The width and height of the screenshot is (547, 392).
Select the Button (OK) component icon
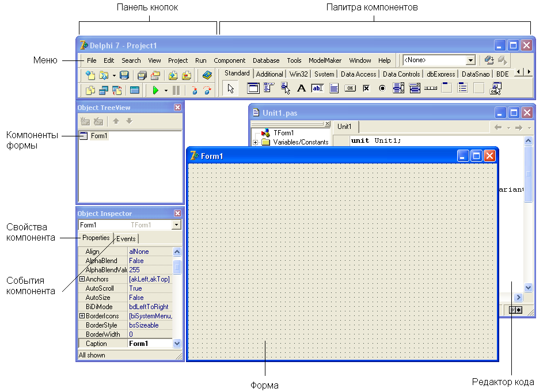tap(350, 88)
